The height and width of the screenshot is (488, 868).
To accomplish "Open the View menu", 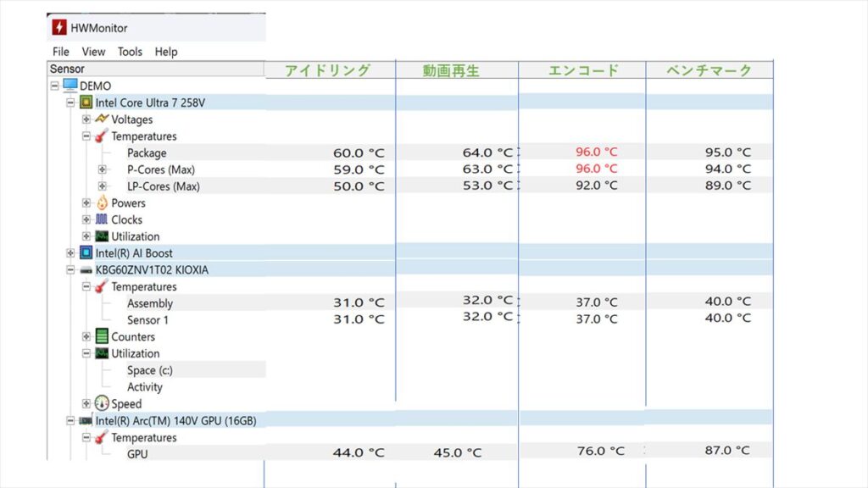I will point(93,52).
